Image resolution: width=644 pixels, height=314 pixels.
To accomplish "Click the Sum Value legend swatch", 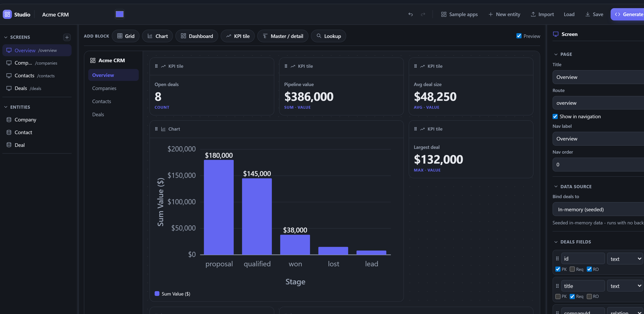I will pyautogui.click(x=157, y=294).
